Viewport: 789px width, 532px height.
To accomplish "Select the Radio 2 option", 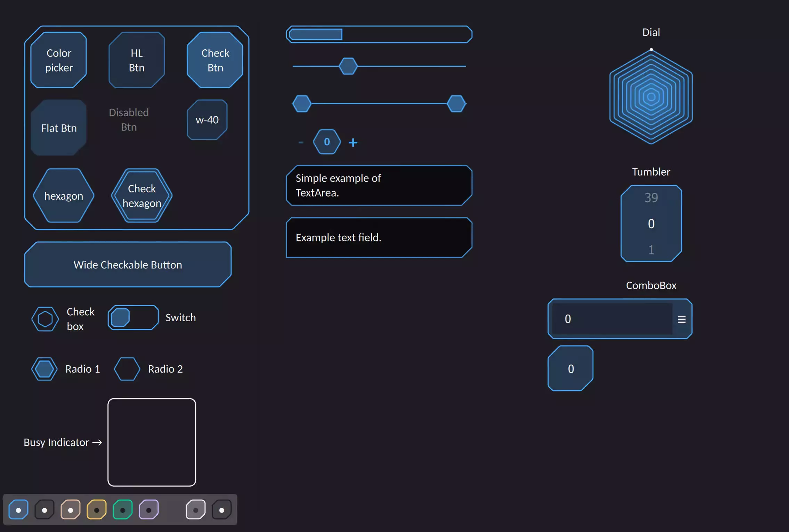I will pyautogui.click(x=127, y=369).
